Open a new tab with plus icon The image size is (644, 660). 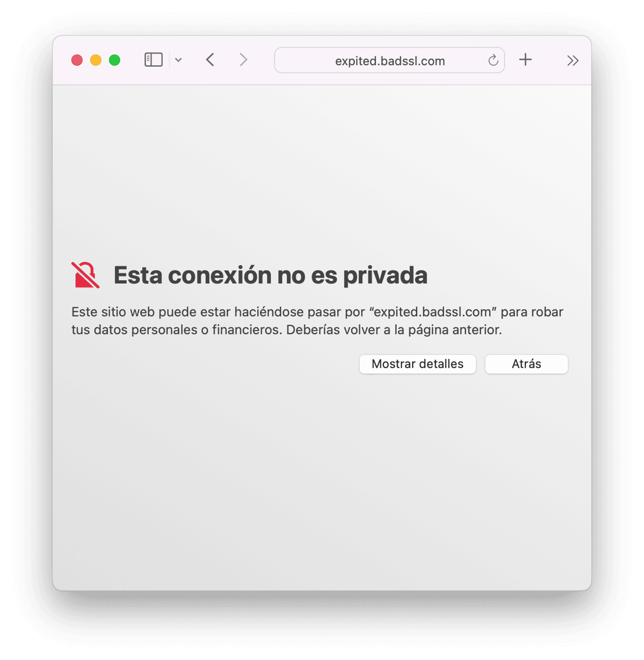pyautogui.click(x=525, y=60)
